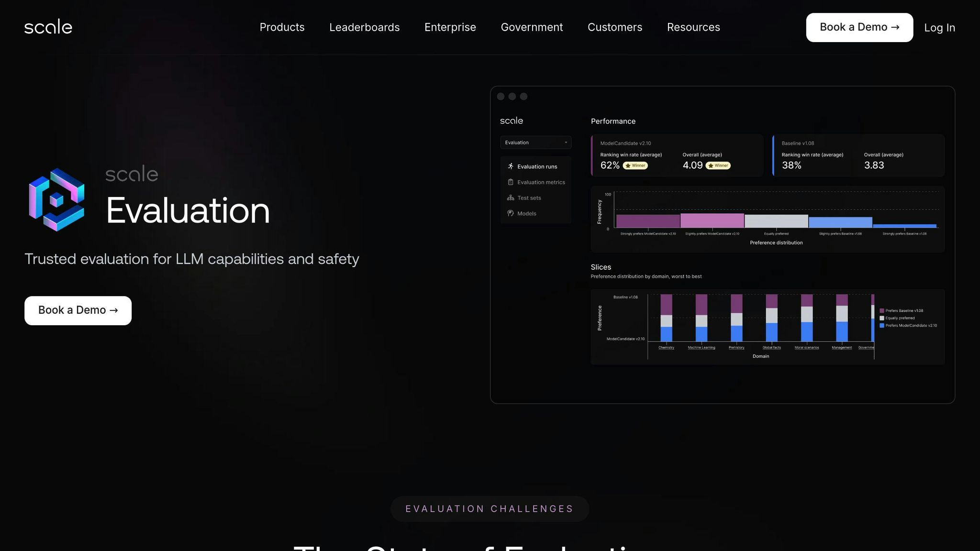
Task: Click the Machine Learning domain label
Action: [x=702, y=348]
